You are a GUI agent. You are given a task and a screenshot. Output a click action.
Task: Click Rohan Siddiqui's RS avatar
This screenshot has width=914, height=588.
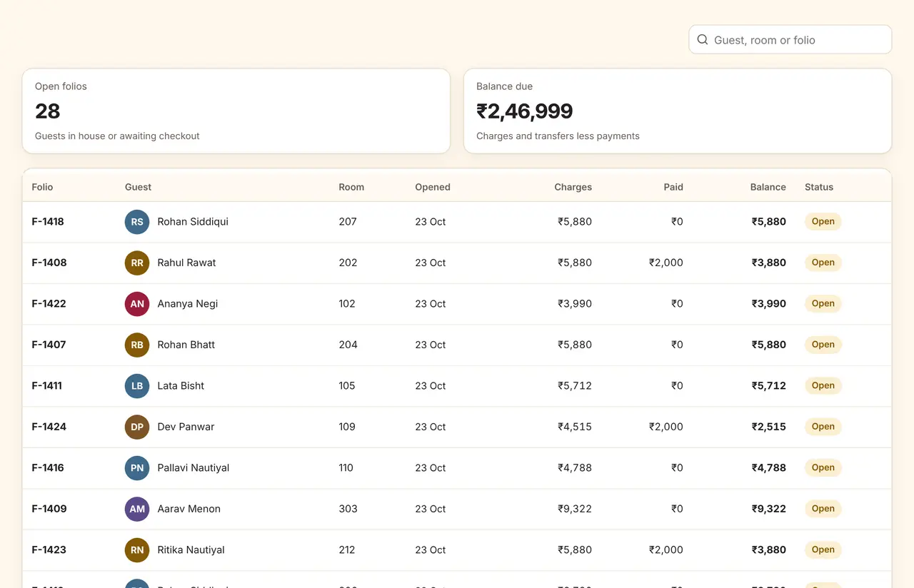coord(137,222)
